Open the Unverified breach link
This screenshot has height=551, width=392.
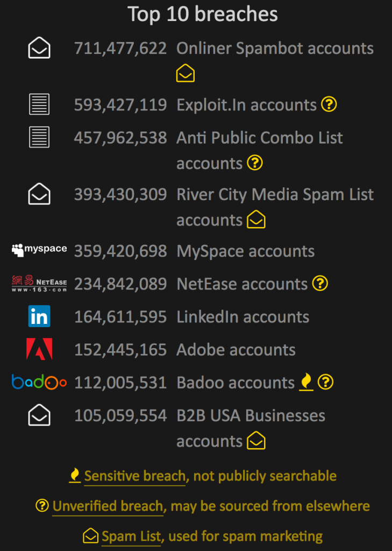(x=108, y=506)
